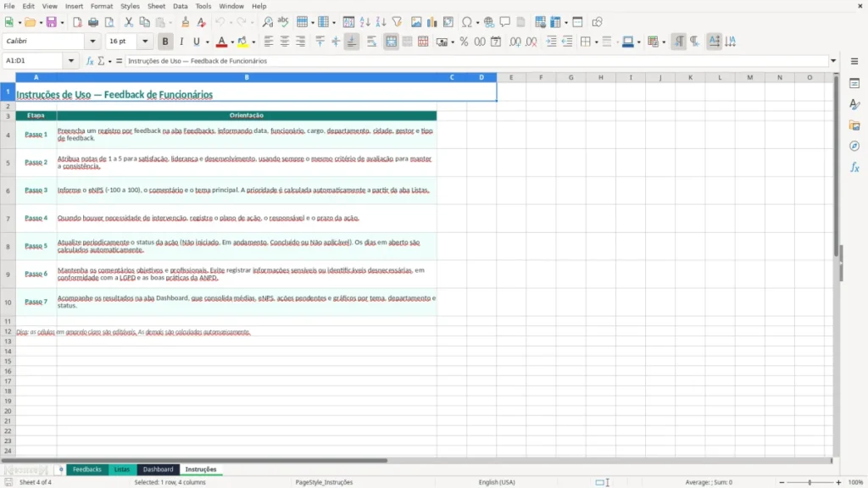Open the Name Box dropdown arrow
Viewport: 868px width, 488px height.
coord(71,60)
